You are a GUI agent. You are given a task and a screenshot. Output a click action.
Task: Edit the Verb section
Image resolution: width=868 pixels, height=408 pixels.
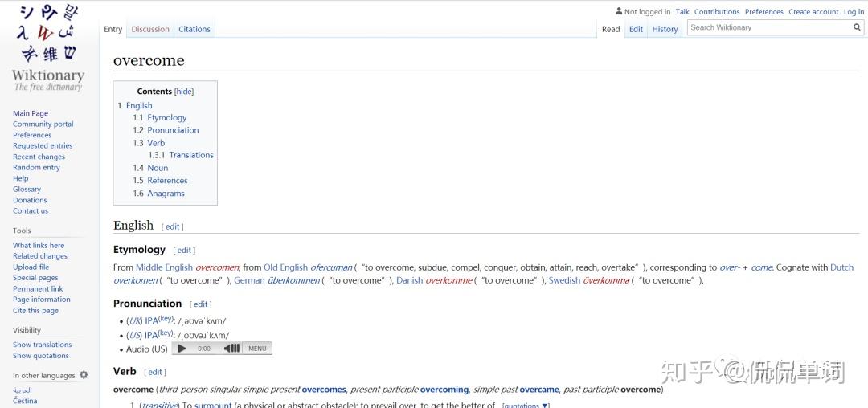(x=155, y=372)
